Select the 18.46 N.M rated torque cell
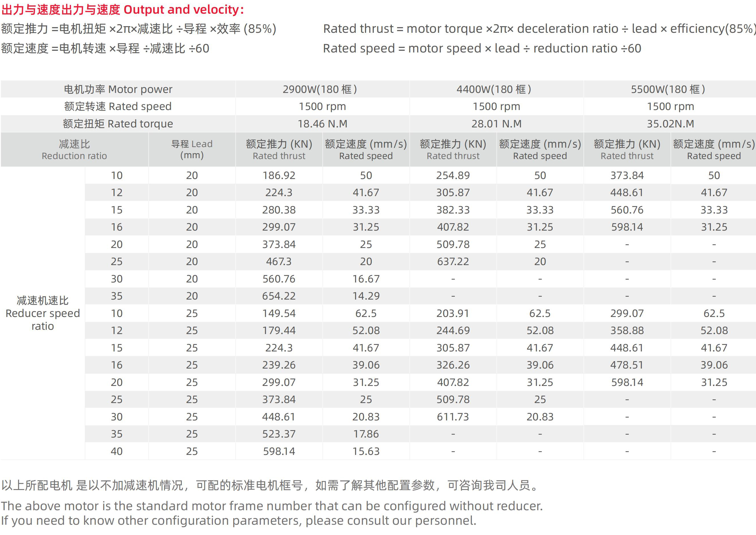 322,123
